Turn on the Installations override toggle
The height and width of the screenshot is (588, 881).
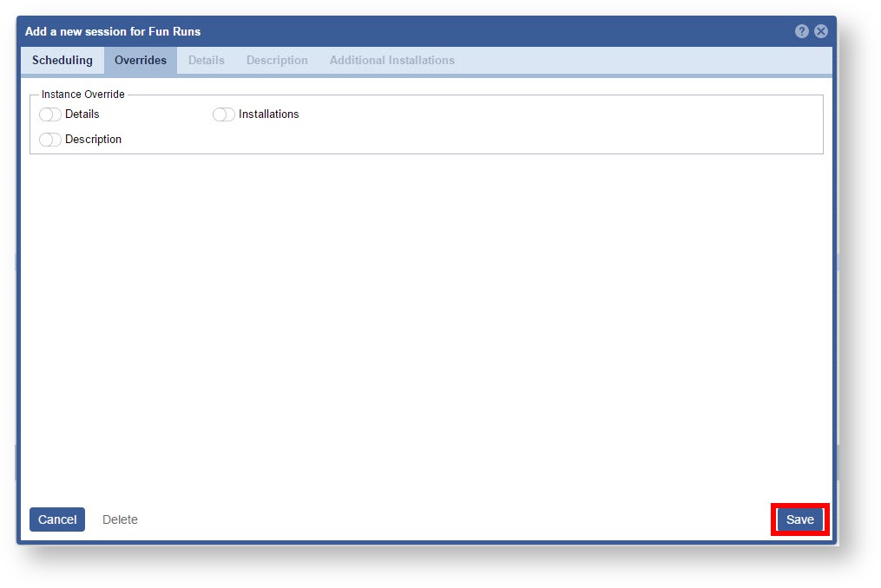[x=224, y=114]
